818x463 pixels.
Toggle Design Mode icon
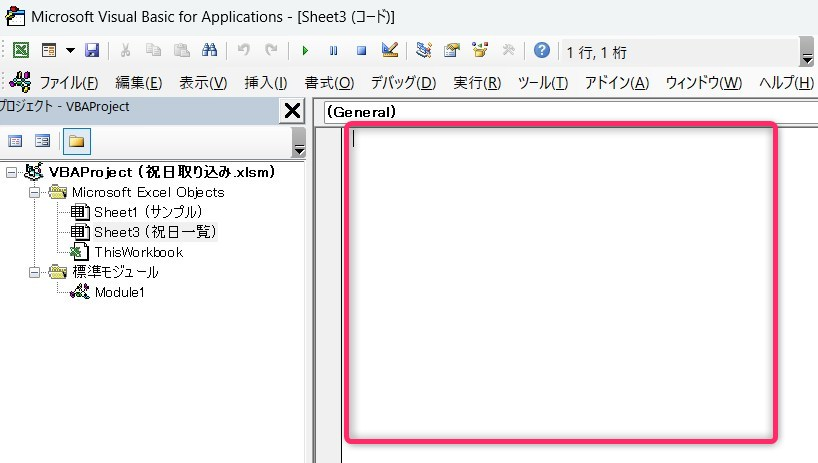coord(390,50)
